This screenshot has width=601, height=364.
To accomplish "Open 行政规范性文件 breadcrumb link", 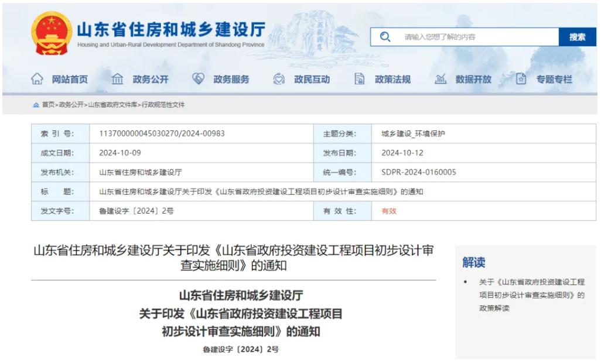I will pos(163,105).
